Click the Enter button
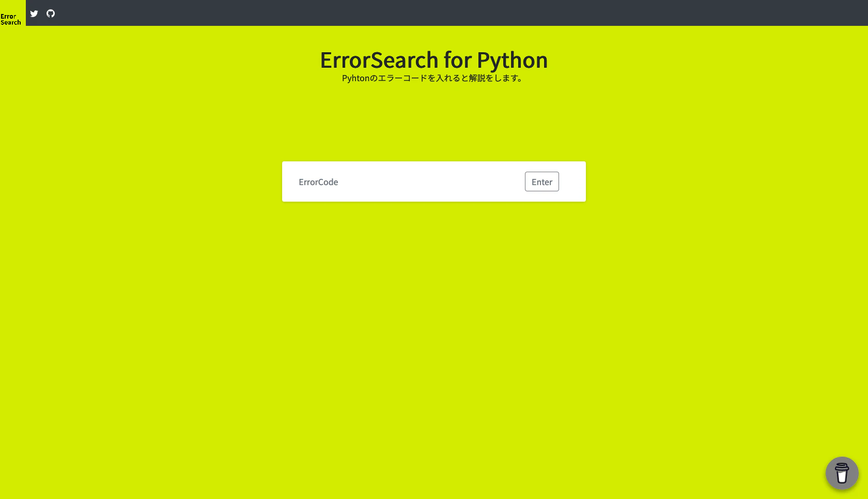The height and width of the screenshot is (499, 868). point(541,182)
